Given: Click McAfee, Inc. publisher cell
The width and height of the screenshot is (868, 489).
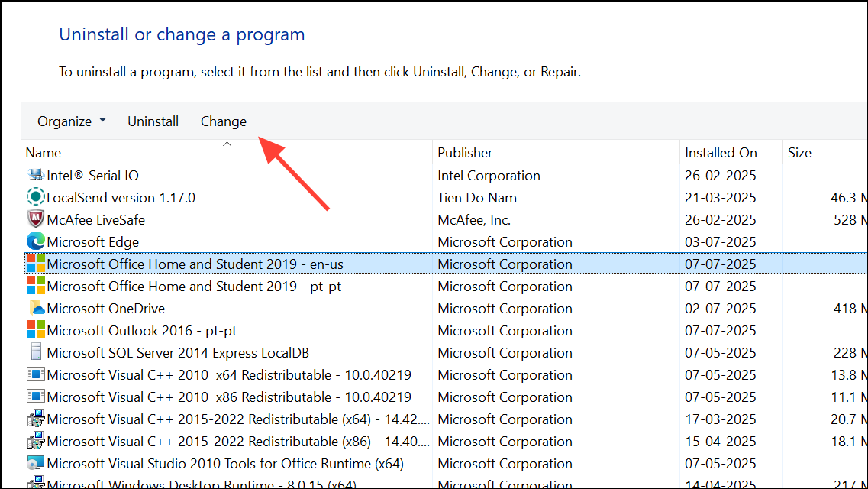Looking at the screenshot, I should tap(474, 220).
